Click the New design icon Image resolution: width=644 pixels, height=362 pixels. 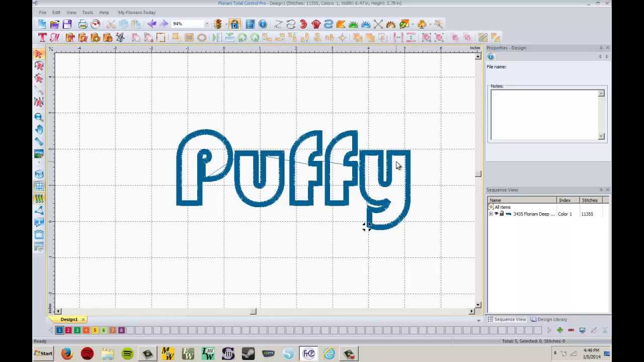(x=42, y=24)
